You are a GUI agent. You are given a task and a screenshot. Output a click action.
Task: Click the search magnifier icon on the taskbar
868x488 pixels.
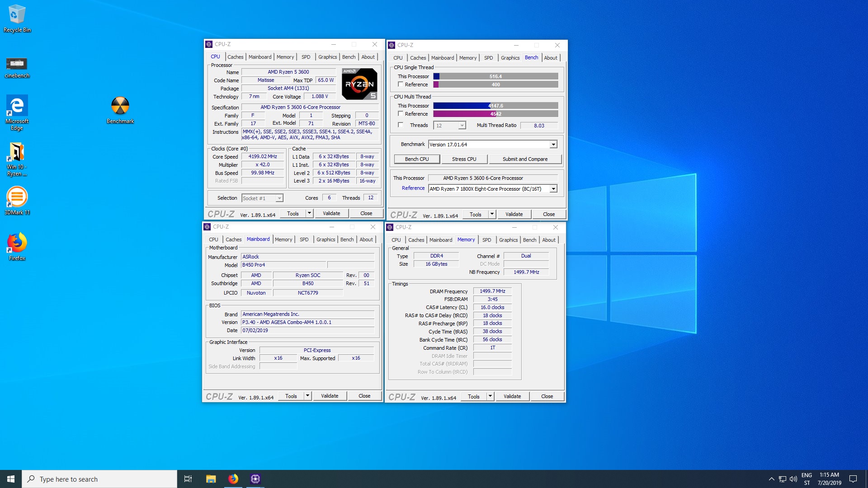tap(31, 479)
